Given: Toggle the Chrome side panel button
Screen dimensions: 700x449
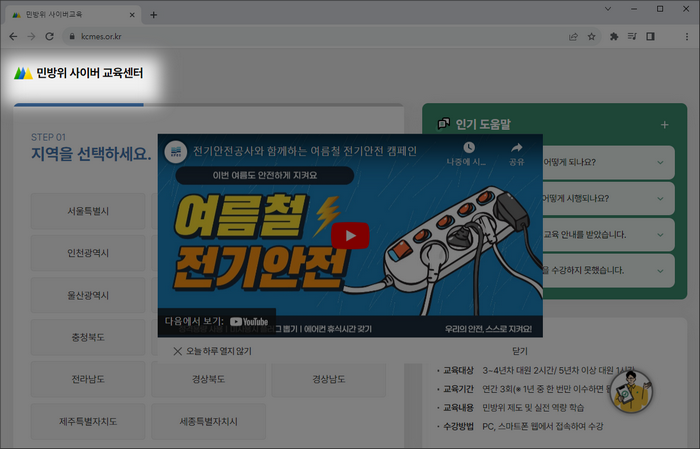Looking at the screenshot, I should [652, 36].
